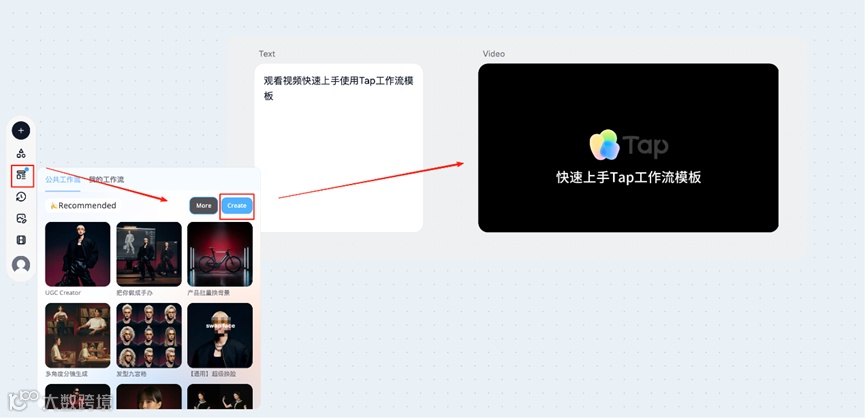Screen dimensions: 865x418
Task: Click the 发型九宫格 caption text
Action: tap(131, 374)
